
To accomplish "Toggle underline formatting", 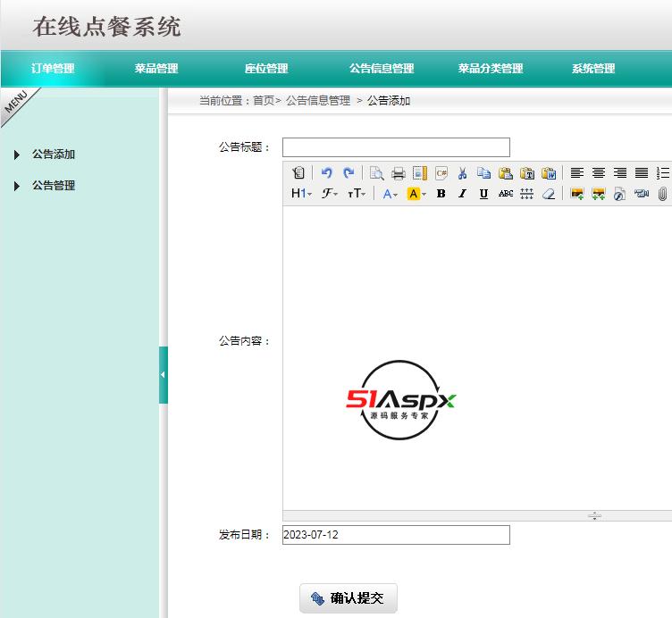I will pyautogui.click(x=483, y=194).
